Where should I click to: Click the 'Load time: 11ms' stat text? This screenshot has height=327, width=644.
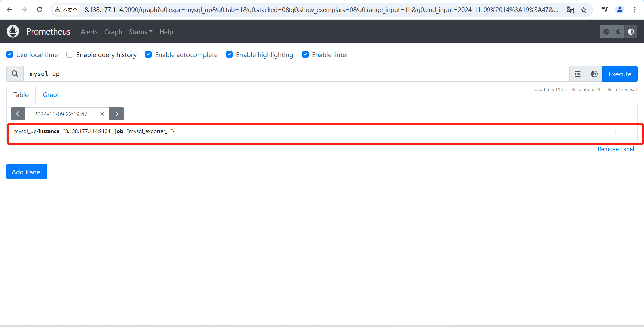(549, 89)
